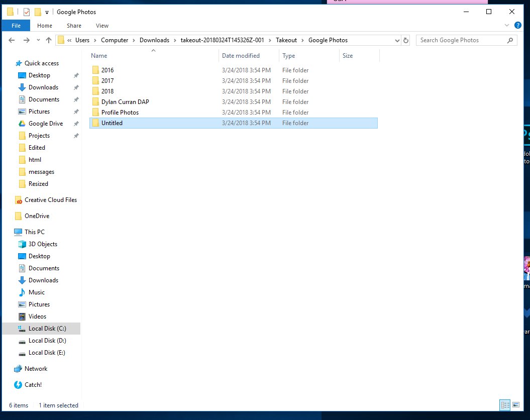Screen dimensions: 530x420
Task: Open Google Drive in the sidebar
Action: (x=46, y=124)
